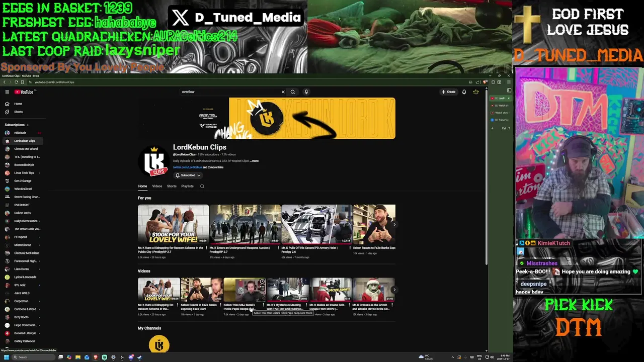Go to the YouTube logo home page

click(24, 92)
